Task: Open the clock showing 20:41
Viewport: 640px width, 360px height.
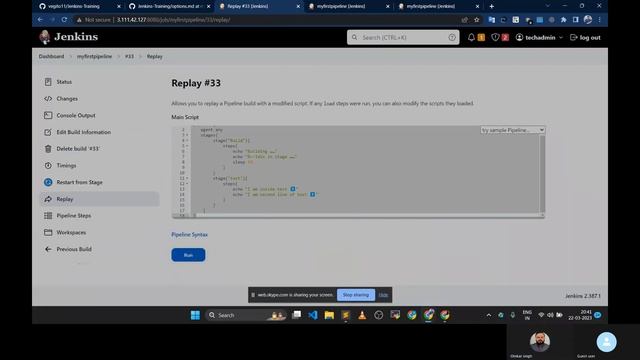Action: [580, 315]
